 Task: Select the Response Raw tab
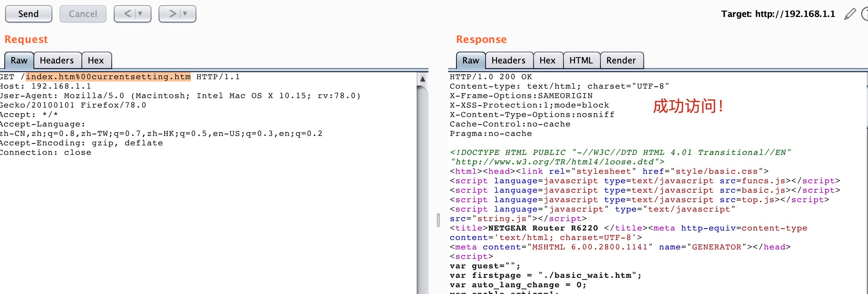tap(471, 60)
